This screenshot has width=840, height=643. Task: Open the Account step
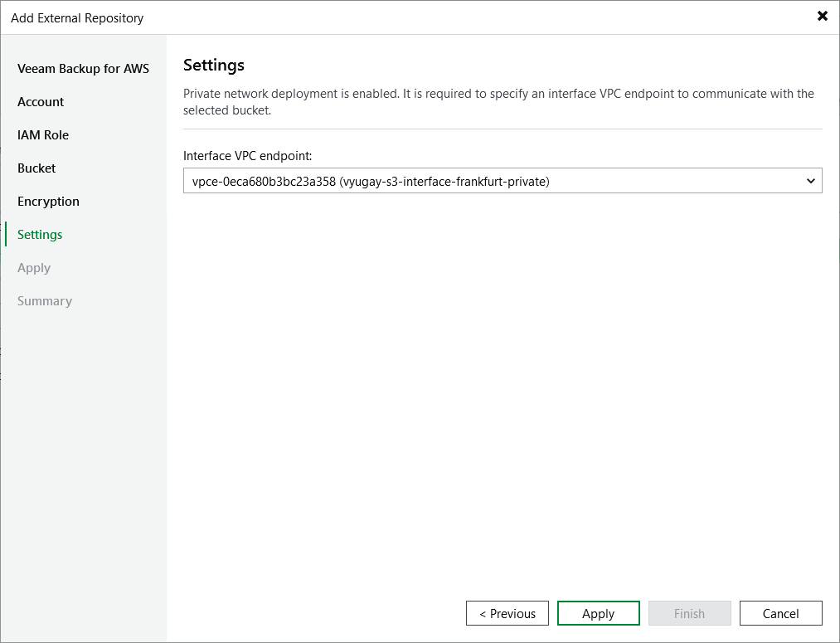(40, 101)
